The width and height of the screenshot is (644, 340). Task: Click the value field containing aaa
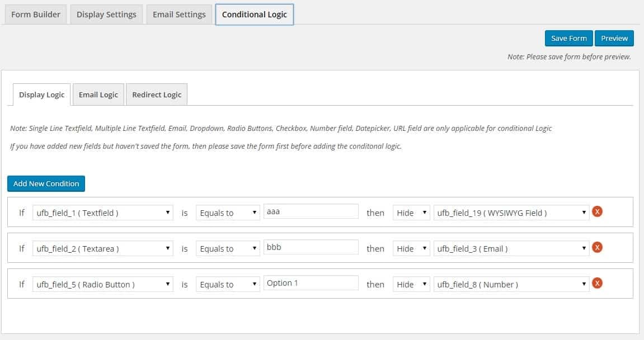pyautogui.click(x=311, y=211)
